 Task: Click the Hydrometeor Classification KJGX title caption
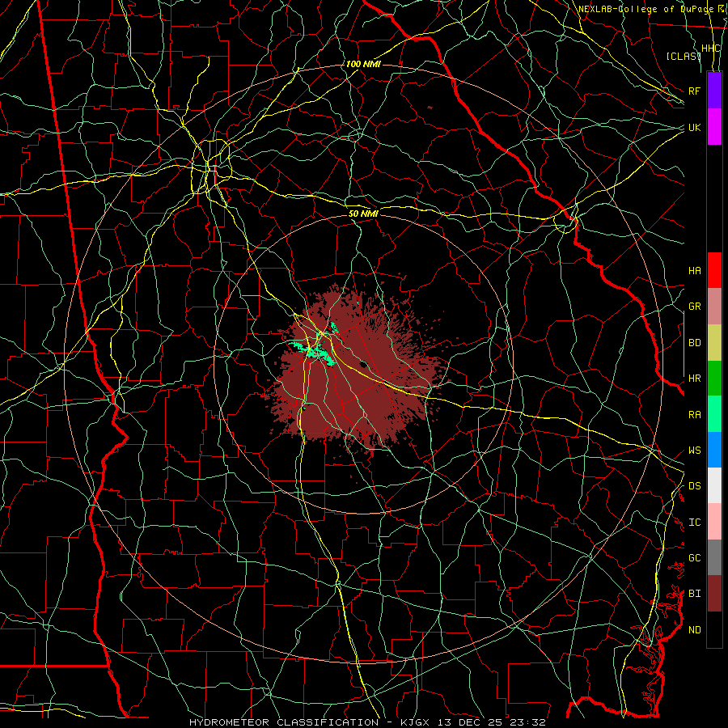click(x=367, y=722)
